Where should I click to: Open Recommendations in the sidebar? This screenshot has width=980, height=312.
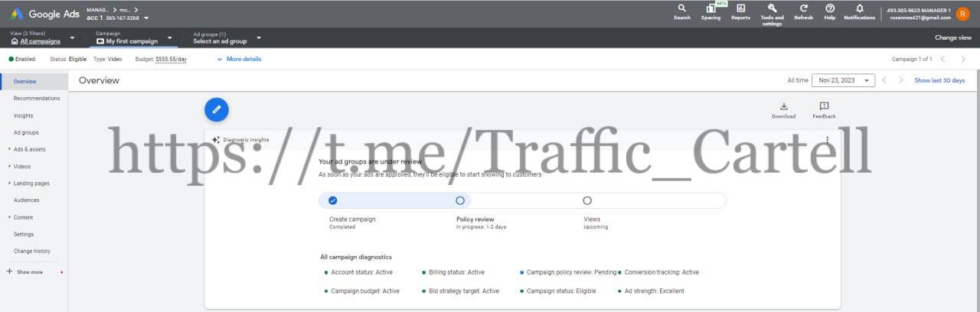[x=37, y=98]
